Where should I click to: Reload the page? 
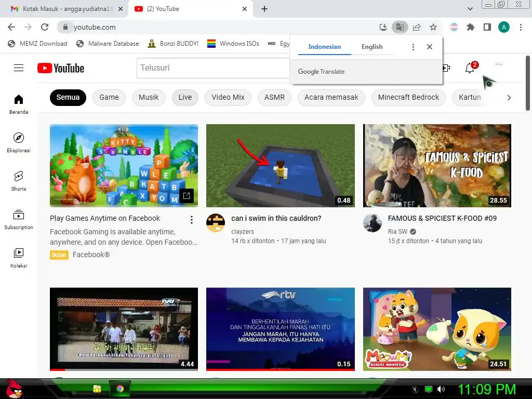[x=45, y=27]
